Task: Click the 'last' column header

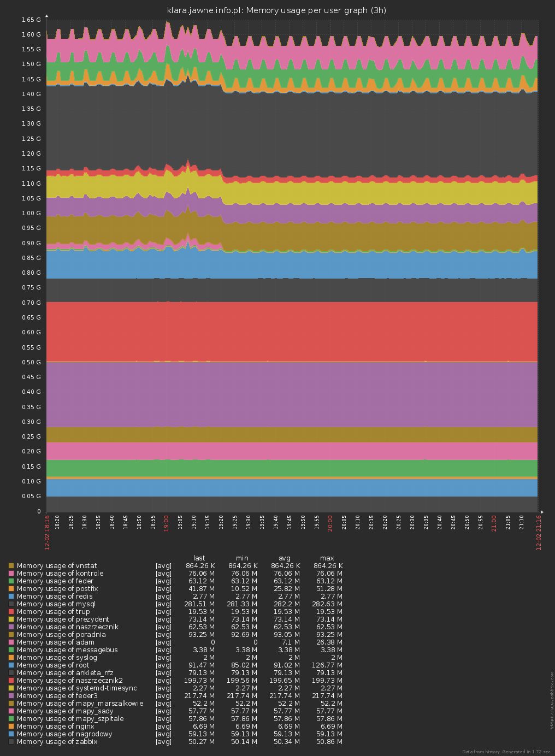Action: click(199, 558)
